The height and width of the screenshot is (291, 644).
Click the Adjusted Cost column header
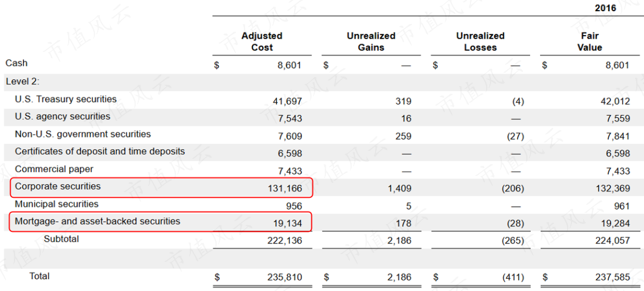coord(262,42)
